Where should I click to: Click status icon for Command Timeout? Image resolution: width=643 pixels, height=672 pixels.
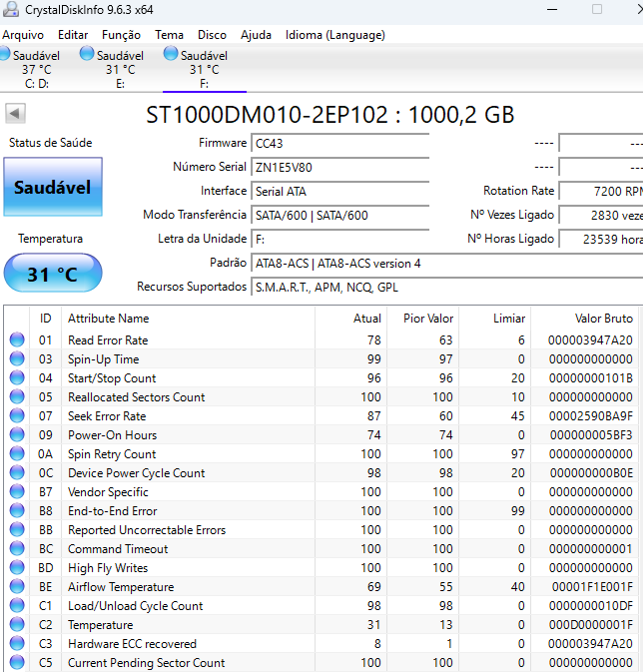pos(17,548)
